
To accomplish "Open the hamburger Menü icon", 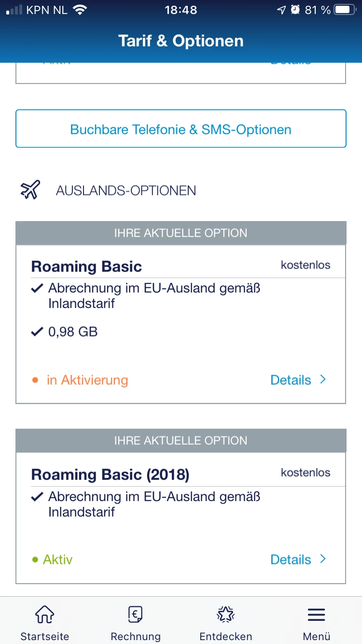I will (316, 615).
